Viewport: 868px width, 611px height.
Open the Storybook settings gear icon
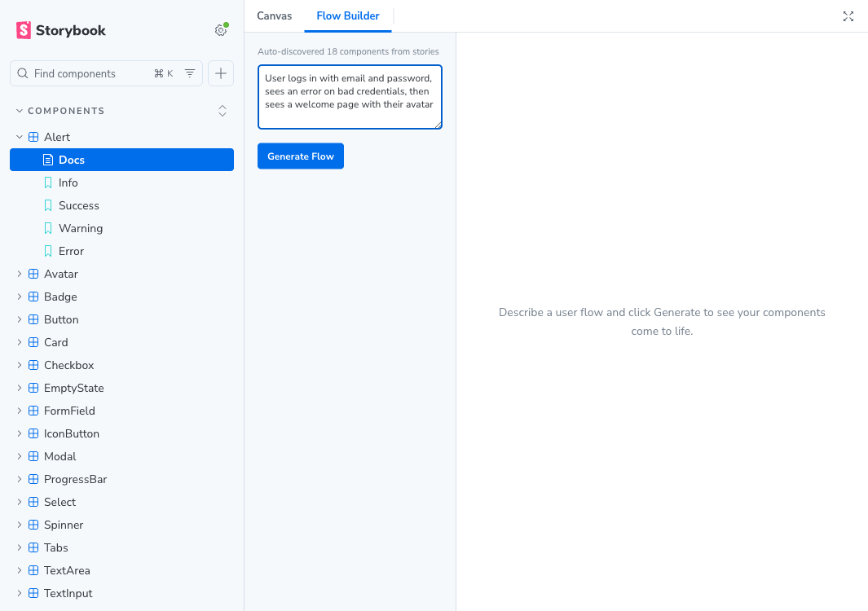tap(221, 30)
